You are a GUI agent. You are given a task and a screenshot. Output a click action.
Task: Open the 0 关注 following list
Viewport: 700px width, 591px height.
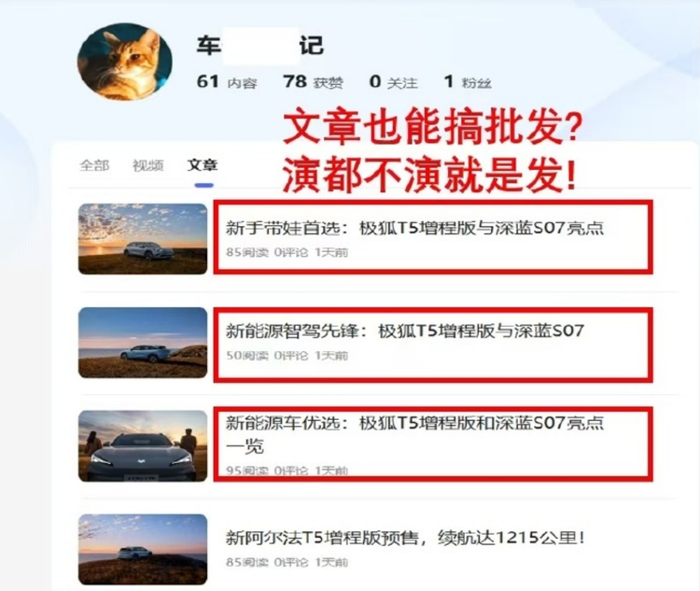(x=393, y=82)
